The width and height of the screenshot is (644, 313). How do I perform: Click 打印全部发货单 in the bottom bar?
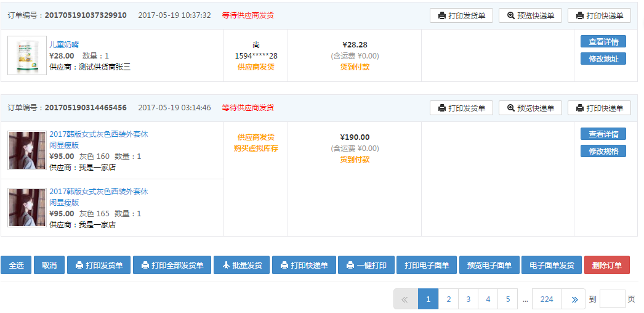(172, 265)
